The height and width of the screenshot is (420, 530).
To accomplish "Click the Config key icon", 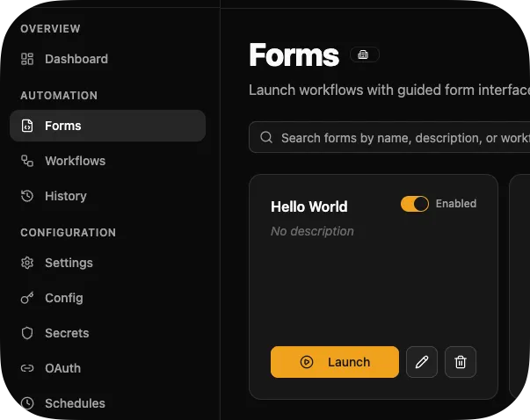I will [27, 298].
